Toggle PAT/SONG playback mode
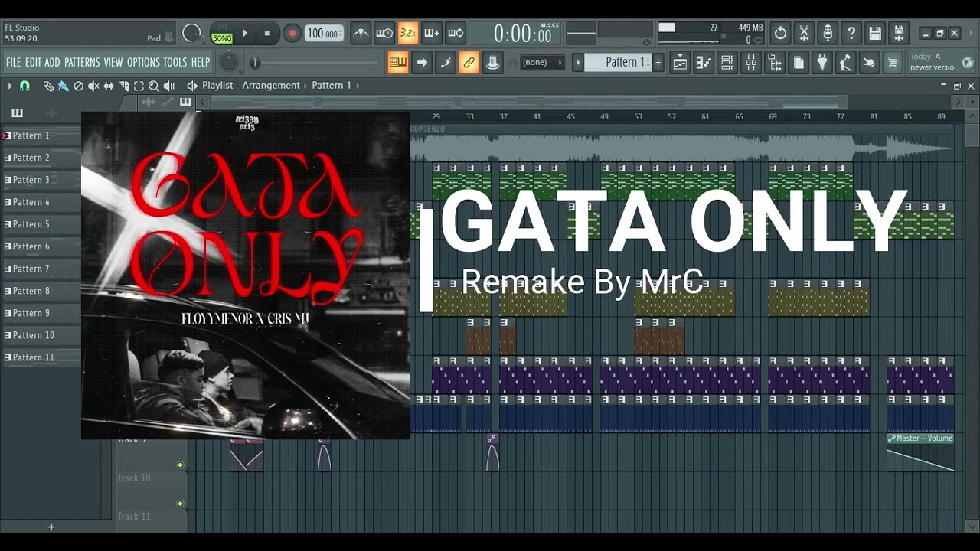Viewport: 980px width, 551px height. (x=222, y=33)
